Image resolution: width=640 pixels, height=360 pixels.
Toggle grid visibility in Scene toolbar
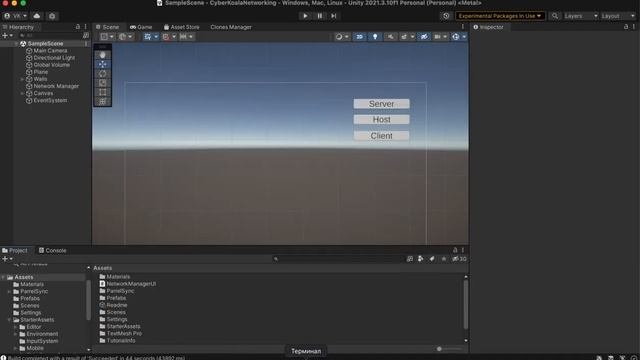point(148,37)
